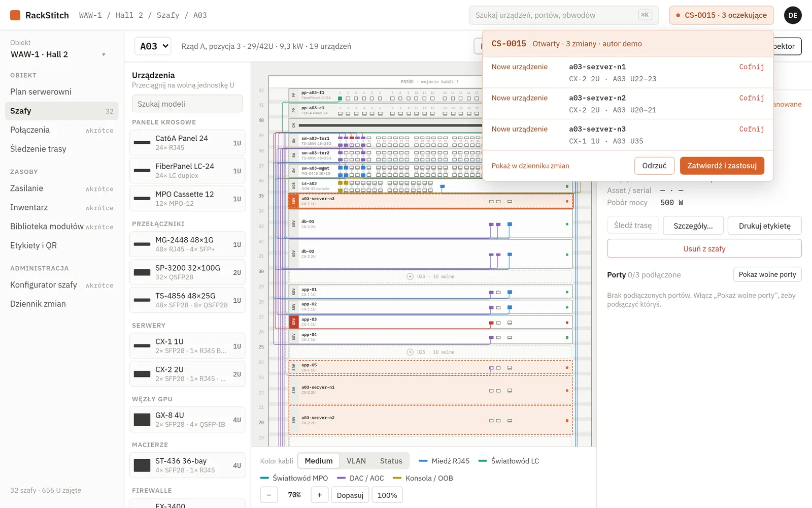This screenshot has width=812, height=508.
Task: Click the GX-8 4U GPU node icon
Action: [142, 420]
